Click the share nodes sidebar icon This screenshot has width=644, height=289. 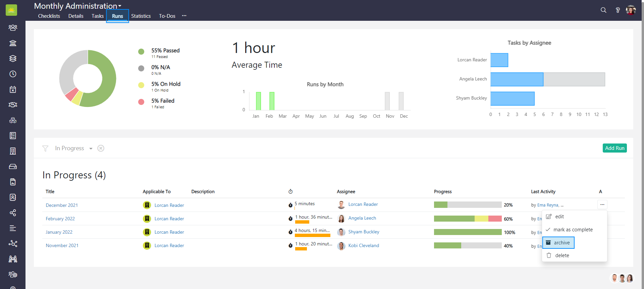[13, 213]
